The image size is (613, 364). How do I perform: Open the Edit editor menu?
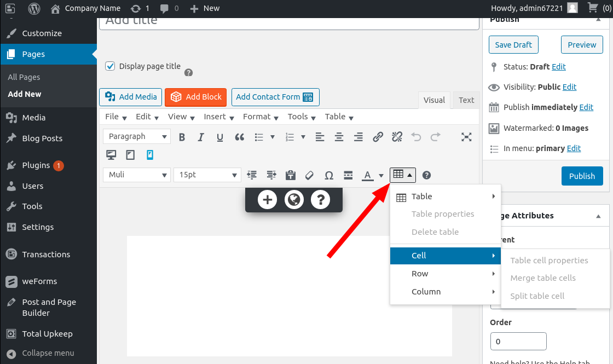[x=147, y=117]
